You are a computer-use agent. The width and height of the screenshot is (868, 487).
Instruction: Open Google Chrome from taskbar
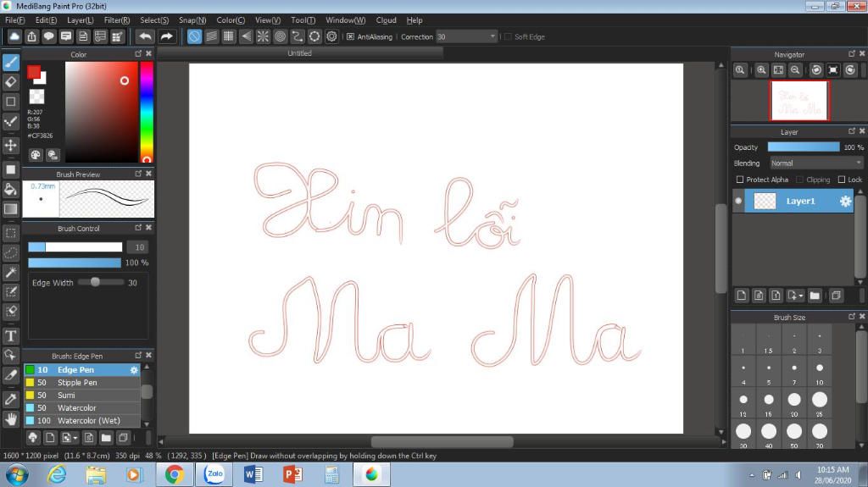175,475
